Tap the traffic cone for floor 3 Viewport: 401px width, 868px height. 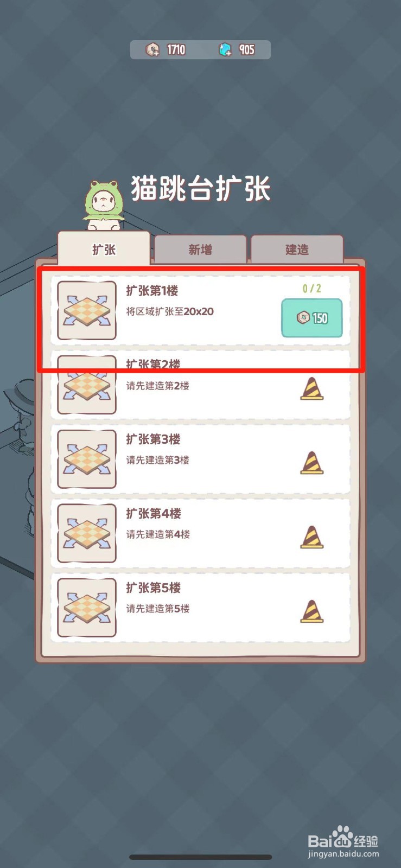point(312,463)
